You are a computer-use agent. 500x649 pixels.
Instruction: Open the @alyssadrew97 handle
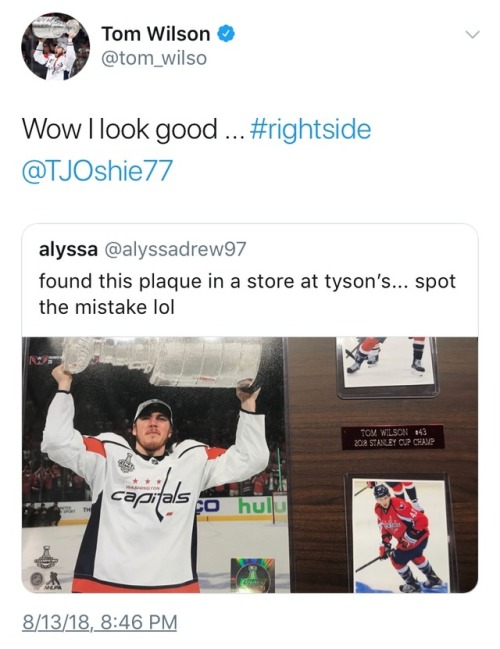(x=175, y=249)
